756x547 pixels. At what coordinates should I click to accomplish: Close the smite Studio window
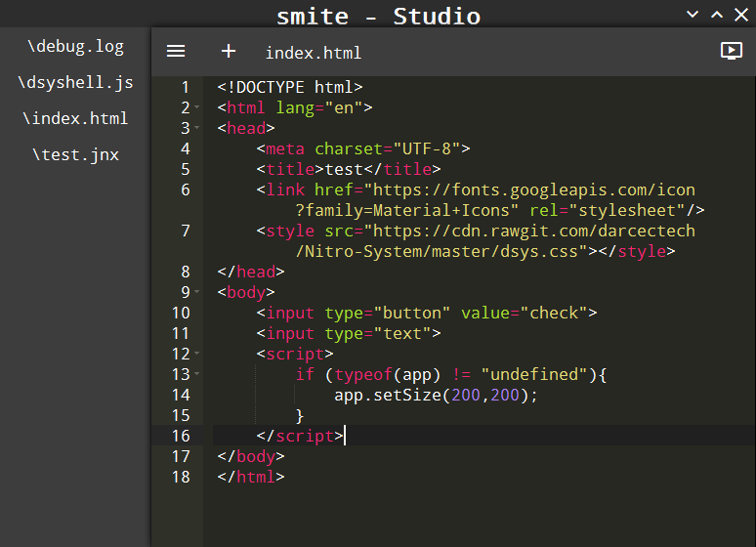coord(741,14)
